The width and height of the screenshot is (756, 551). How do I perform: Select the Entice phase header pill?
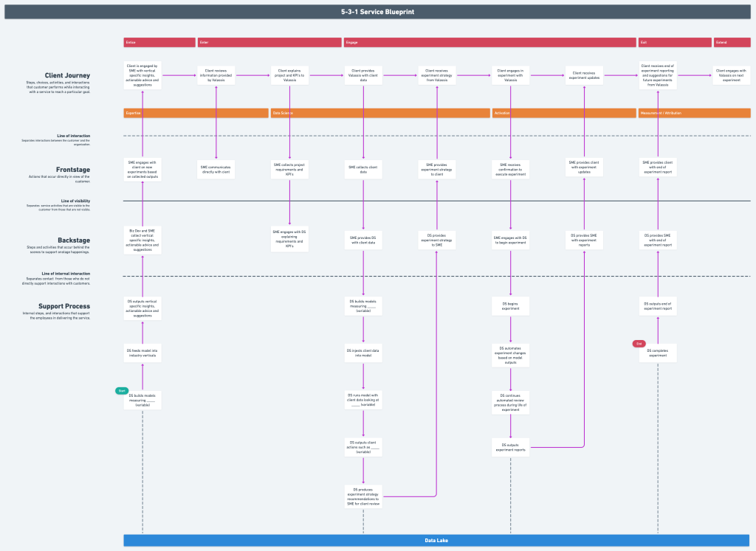pyautogui.click(x=159, y=42)
